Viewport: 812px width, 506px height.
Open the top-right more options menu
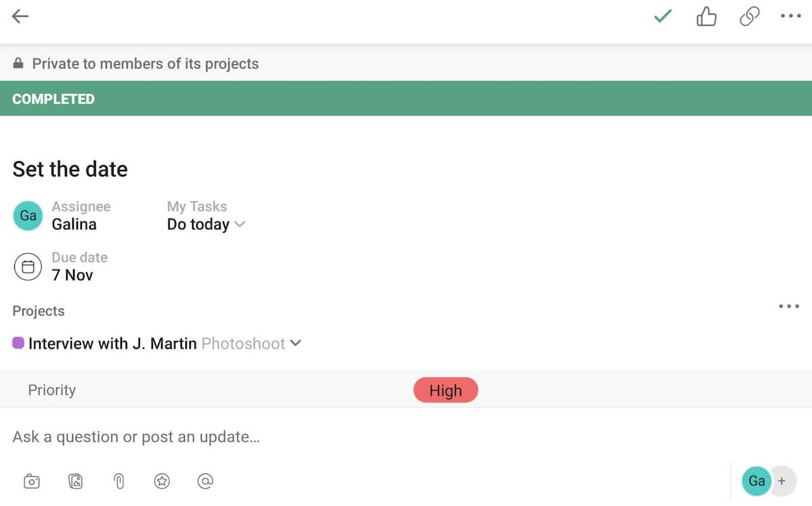(x=790, y=17)
